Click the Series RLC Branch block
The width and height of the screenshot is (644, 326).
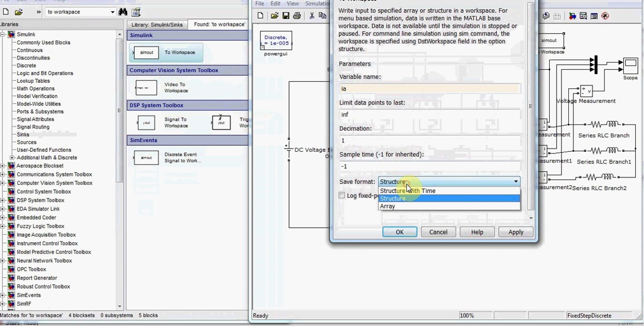(604, 124)
